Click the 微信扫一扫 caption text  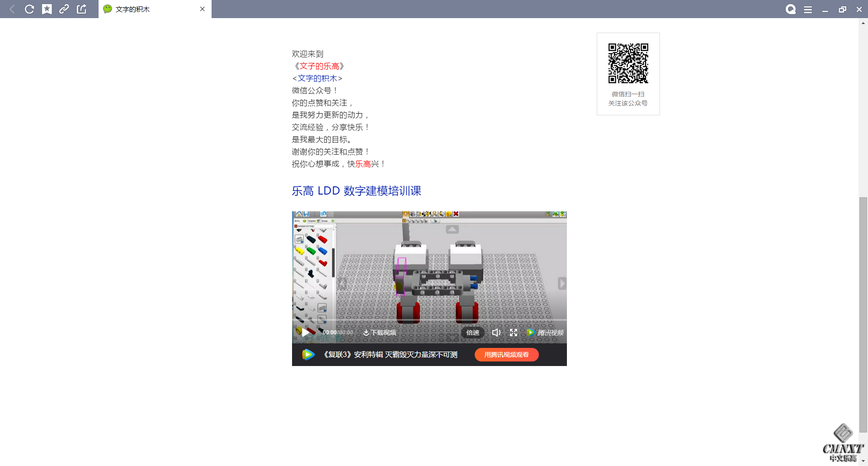pos(628,94)
